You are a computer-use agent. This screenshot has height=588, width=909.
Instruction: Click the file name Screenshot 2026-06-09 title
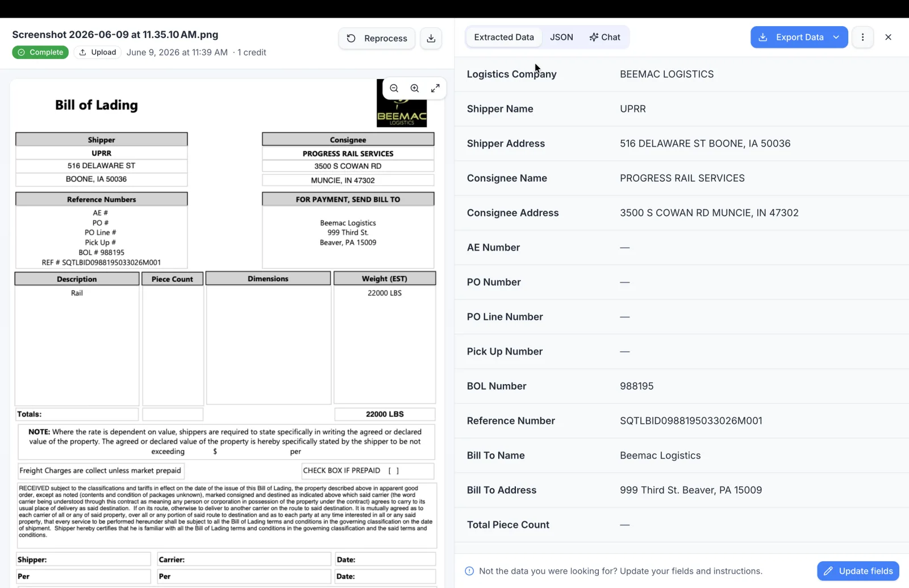tap(115, 35)
